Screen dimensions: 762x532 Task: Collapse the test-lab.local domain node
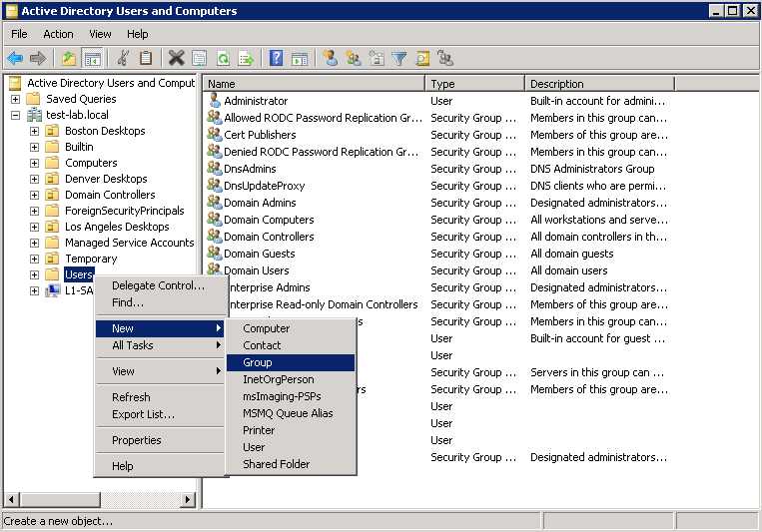[x=16, y=115]
